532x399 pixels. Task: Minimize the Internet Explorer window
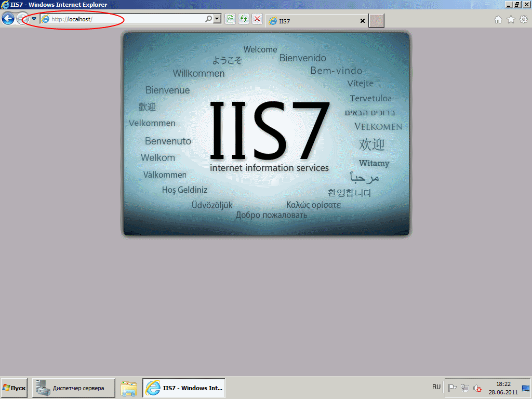509,5
